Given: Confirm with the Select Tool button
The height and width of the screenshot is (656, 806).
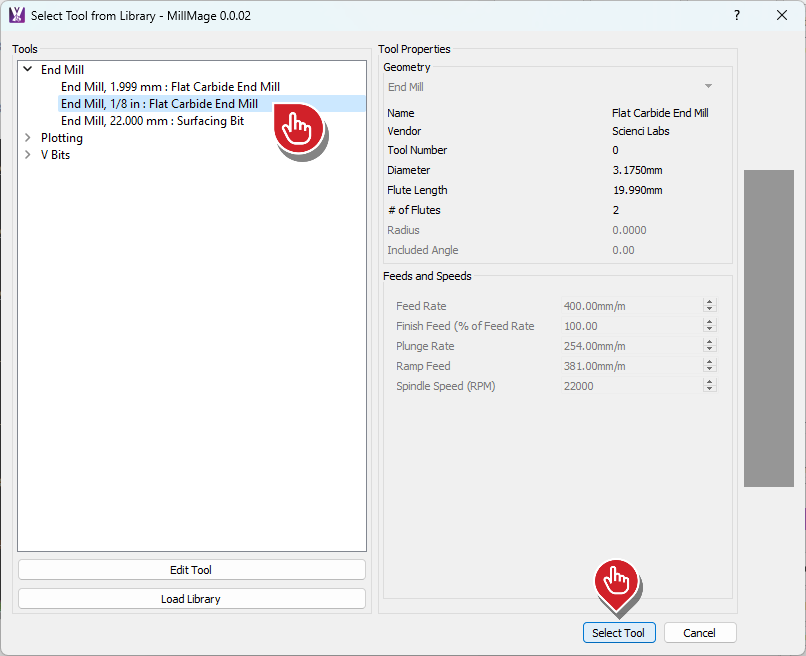Looking at the screenshot, I should 619,633.
